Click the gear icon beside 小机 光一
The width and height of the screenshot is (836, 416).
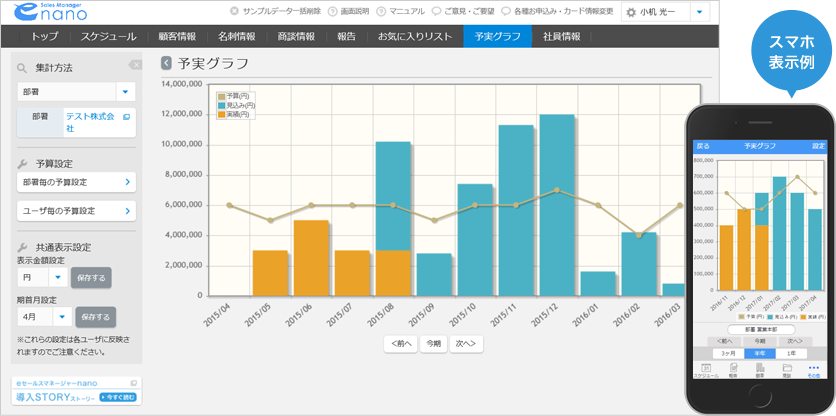[631, 12]
